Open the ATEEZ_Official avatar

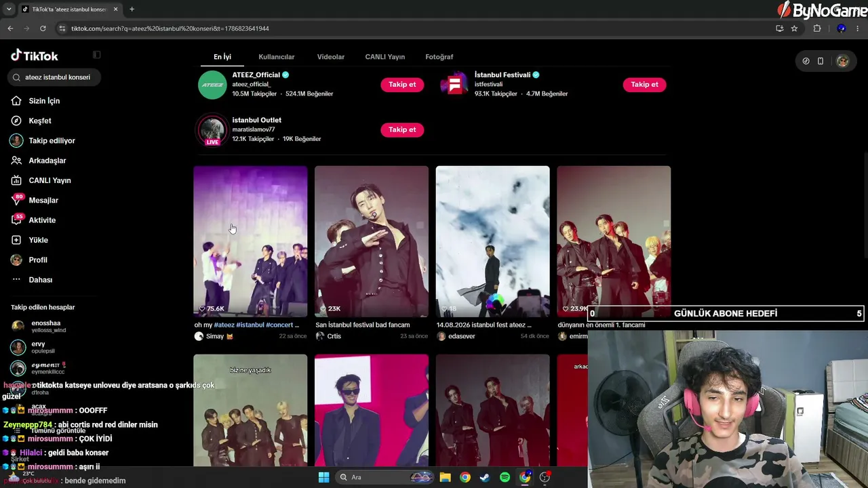212,85
